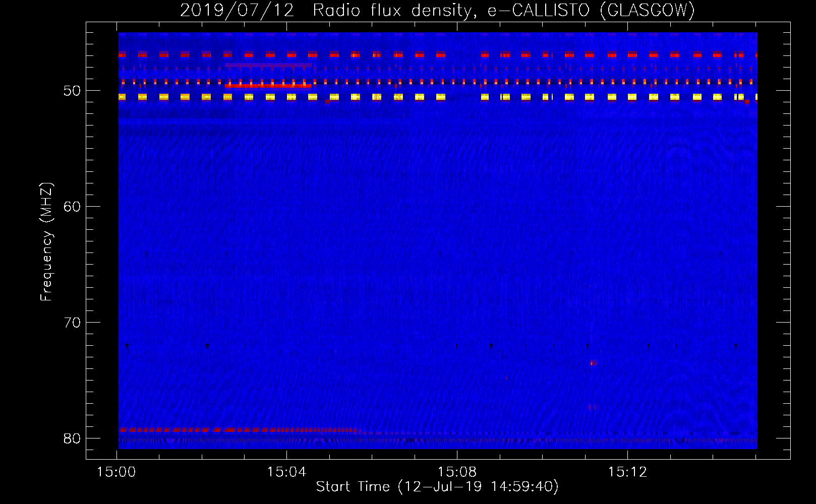Click the 60 frequency tick label
This screenshot has height=504, width=816.
click(72, 207)
